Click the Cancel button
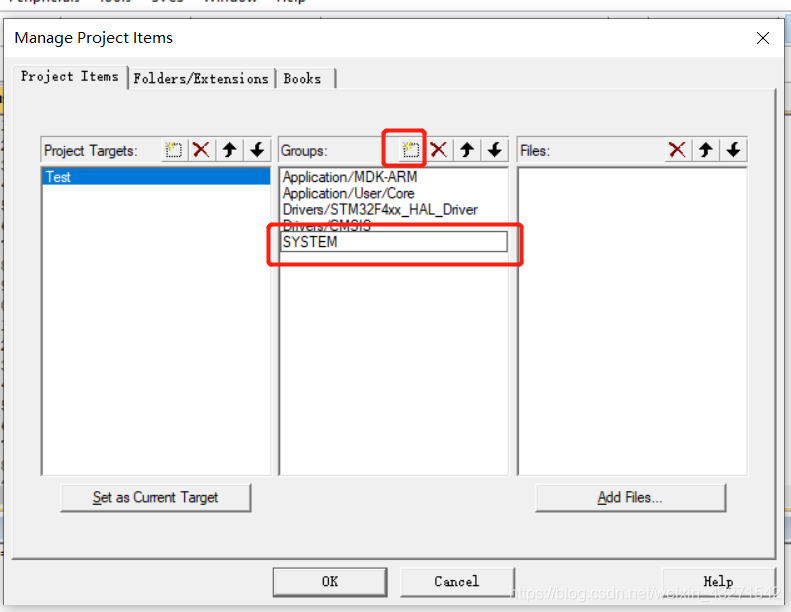The image size is (791, 612). coord(457,582)
